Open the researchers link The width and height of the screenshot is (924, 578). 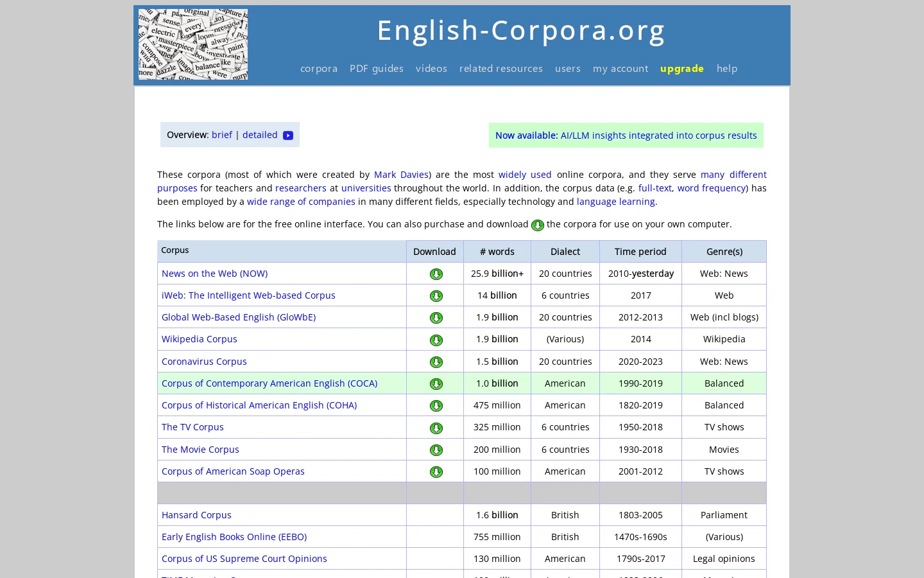pyautogui.click(x=301, y=188)
